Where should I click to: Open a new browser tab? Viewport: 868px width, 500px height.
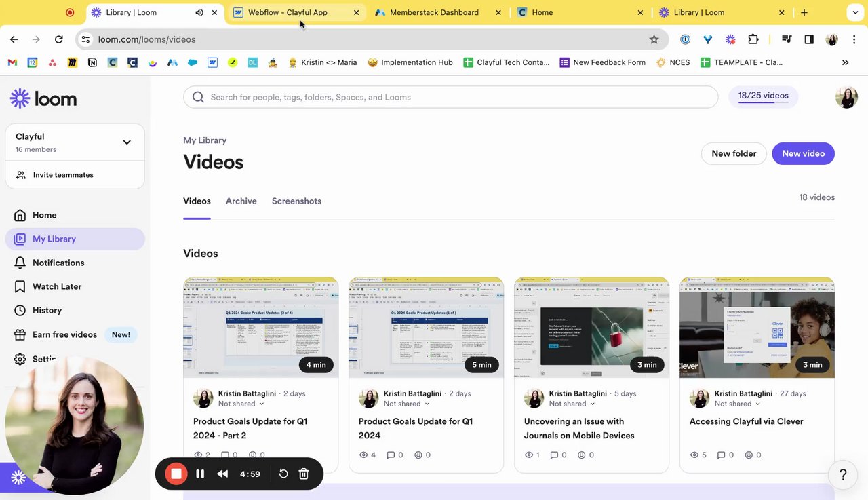tap(804, 12)
